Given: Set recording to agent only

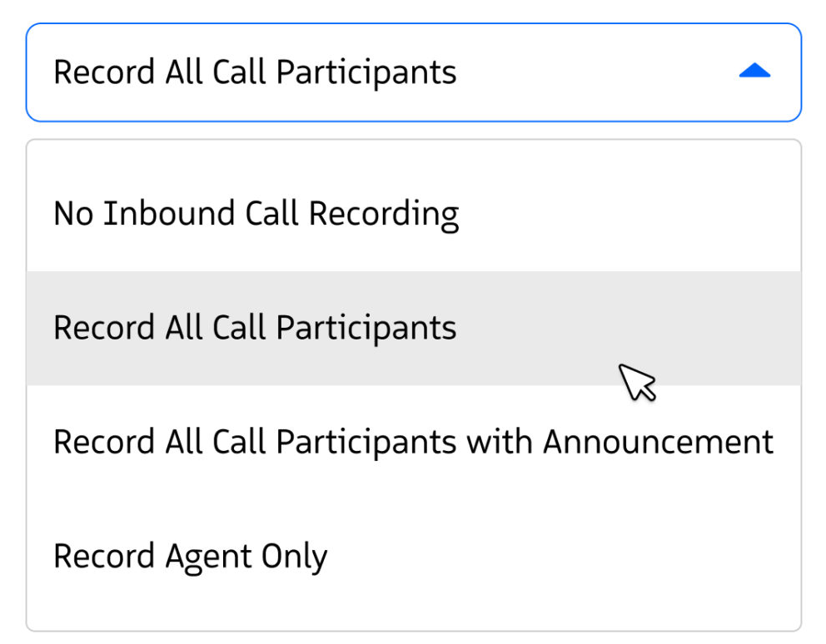Looking at the screenshot, I should [191, 556].
